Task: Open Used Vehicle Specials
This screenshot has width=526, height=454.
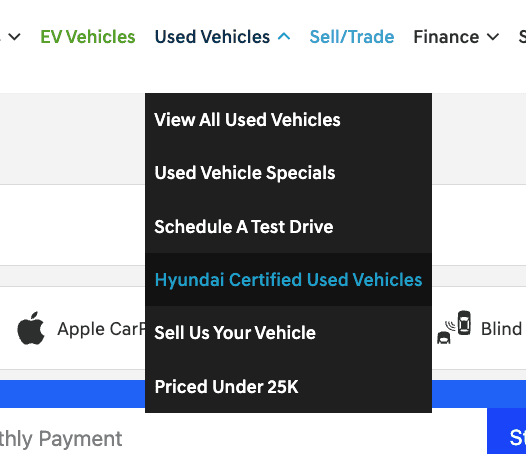Action: [288, 173]
